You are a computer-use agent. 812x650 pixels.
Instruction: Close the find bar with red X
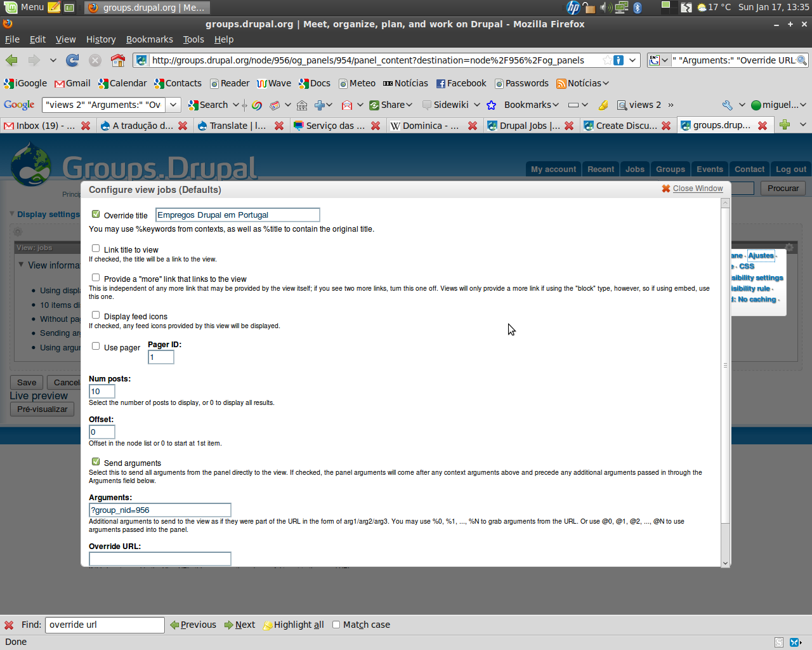click(9, 625)
